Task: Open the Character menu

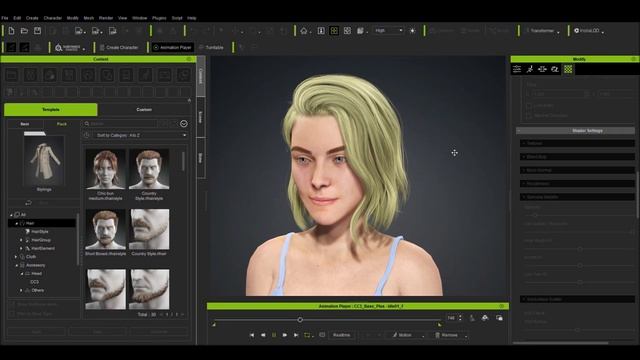Action: pos(53,18)
